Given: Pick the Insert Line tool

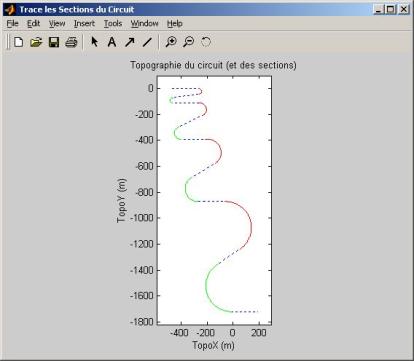Looking at the screenshot, I should pos(147,42).
